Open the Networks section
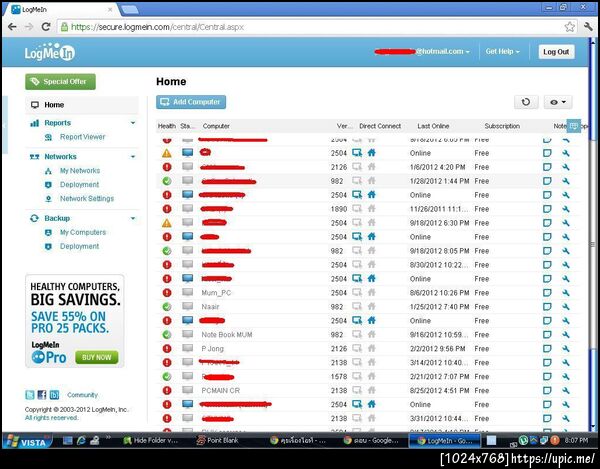The image size is (600, 469). coord(60,156)
